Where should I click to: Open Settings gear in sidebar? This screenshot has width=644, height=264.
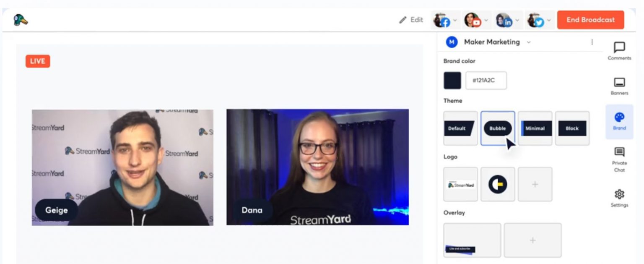point(619,198)
